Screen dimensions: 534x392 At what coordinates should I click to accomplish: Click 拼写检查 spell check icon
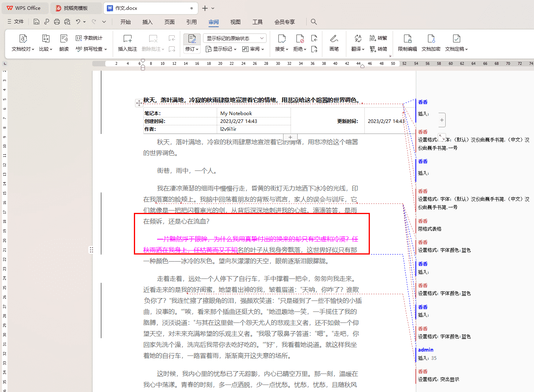[79, 49]
